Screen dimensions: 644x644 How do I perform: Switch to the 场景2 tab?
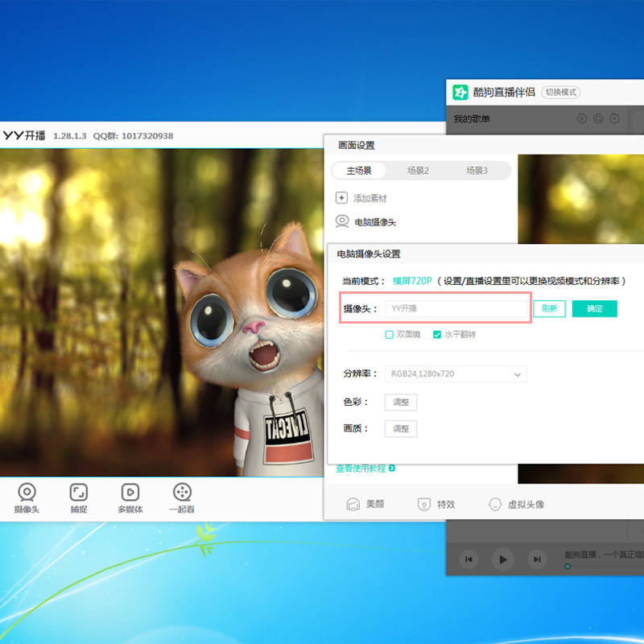click(418, 171)
